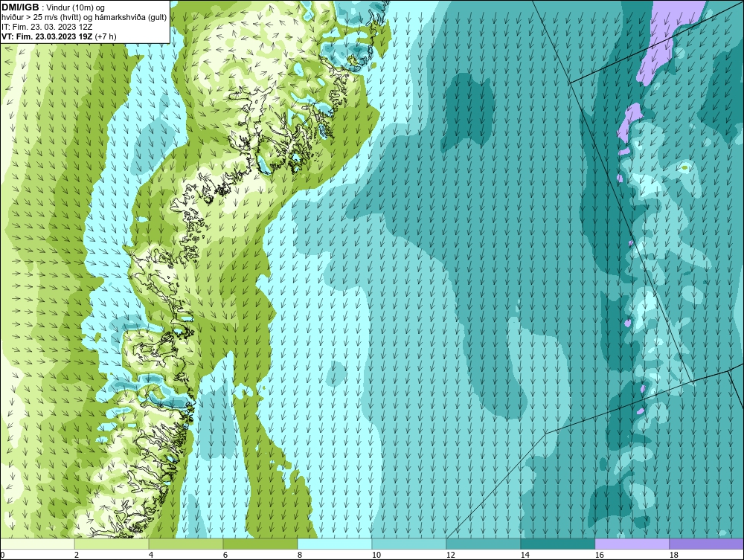Click the 18+ m/s purple legend swatch
The image size is (744, 560).
point(707,544)
